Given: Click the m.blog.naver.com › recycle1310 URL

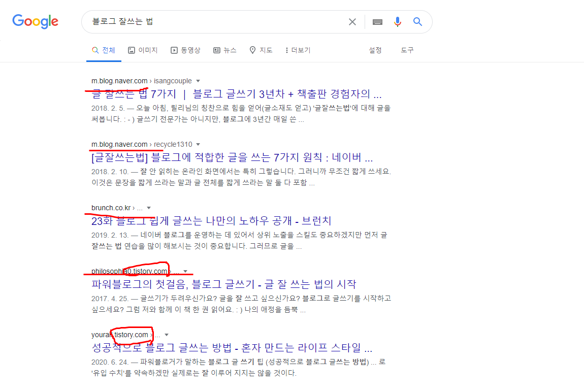Looking at the screenshot, I should [142, 144].
